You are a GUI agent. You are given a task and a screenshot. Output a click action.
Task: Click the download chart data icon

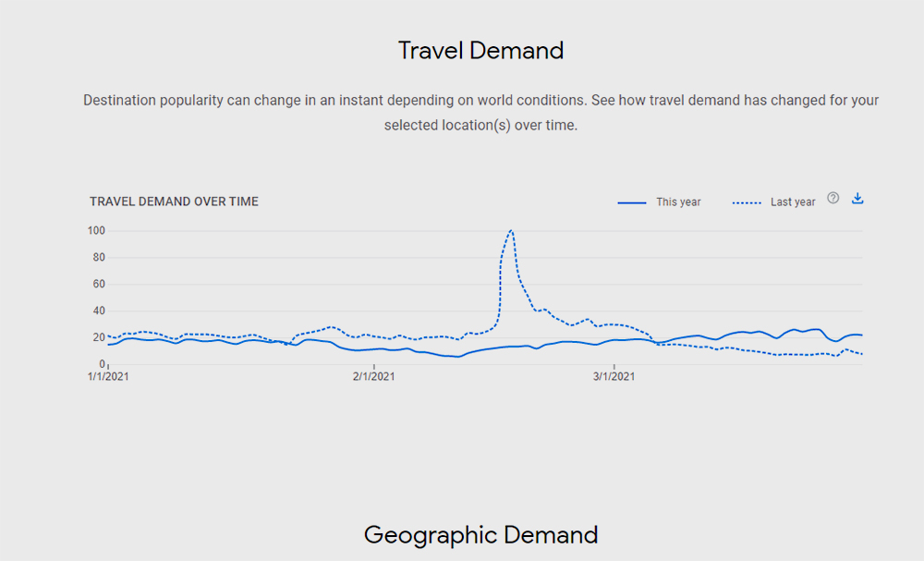pyautogui.click(x=857, y=198)
